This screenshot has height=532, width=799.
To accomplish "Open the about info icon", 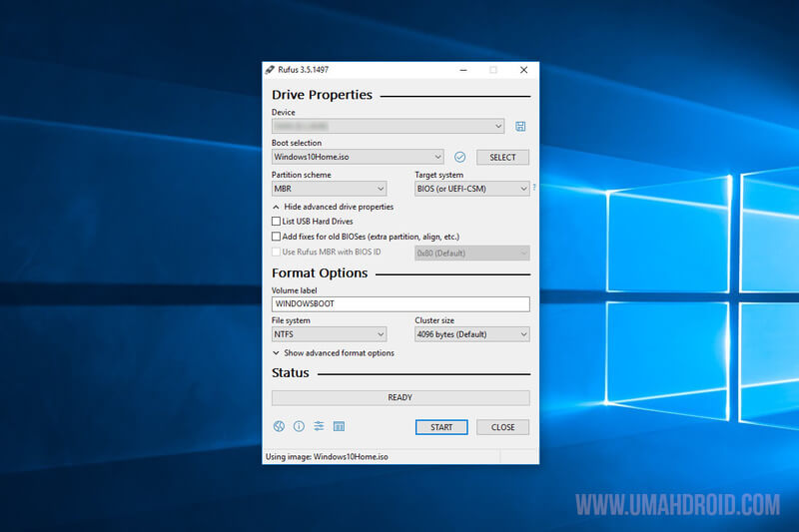I will pyautogui.click(x=299, y=426).
